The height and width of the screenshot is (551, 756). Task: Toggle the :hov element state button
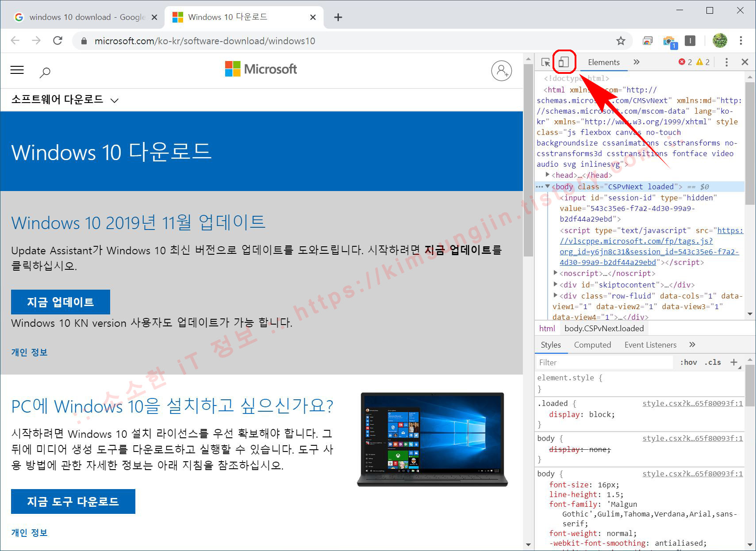click(688, 363)
